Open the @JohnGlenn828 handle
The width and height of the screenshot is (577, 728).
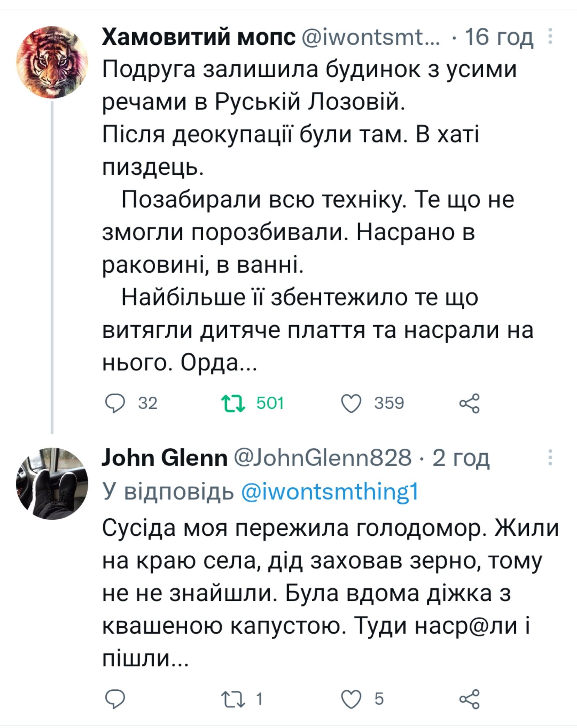[x=322, y=458]
